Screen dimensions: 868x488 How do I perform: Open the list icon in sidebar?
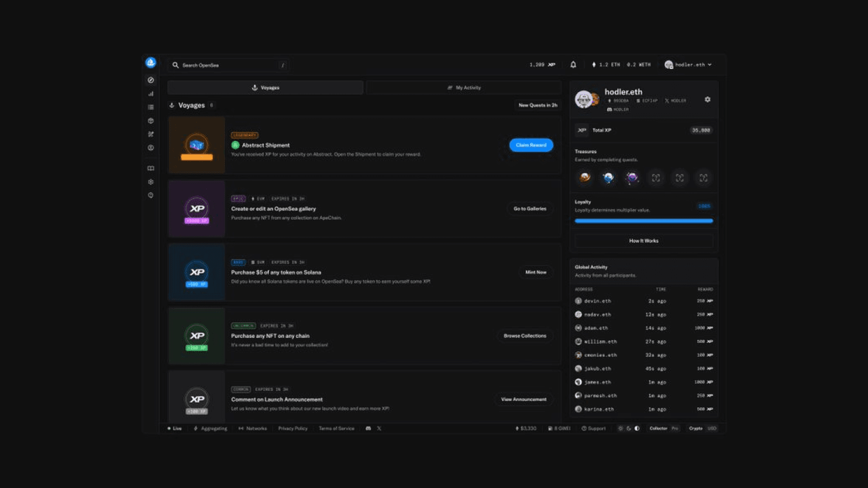pyautogui.click(x=150, y=107)
